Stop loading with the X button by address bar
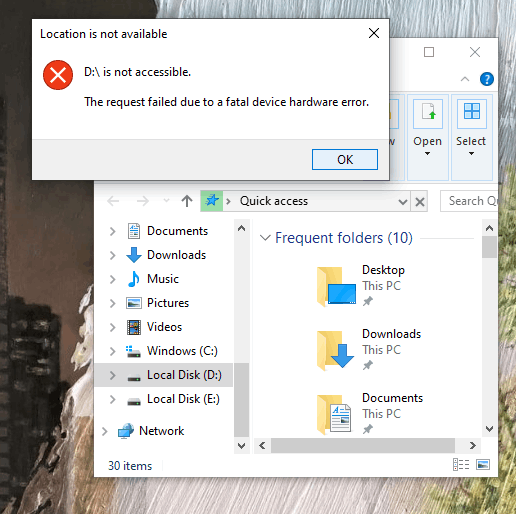The image size is (516, 514). [420, 201]
